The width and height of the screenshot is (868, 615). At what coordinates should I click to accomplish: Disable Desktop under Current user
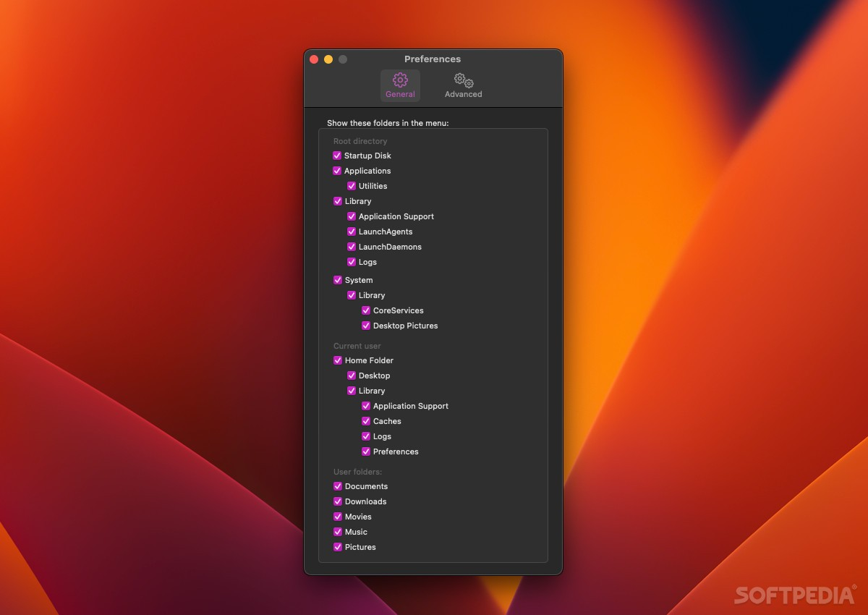pyautogui.click(x=352, y=376)
